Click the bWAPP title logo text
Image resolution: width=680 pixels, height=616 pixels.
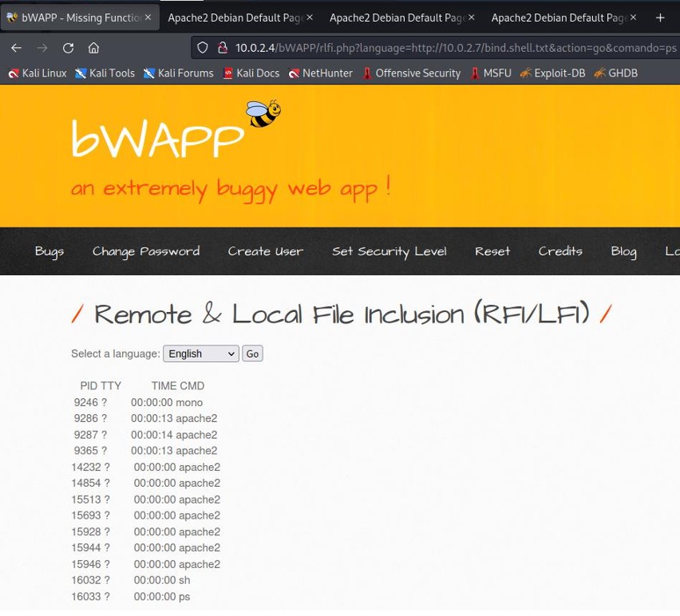(158, 139)
